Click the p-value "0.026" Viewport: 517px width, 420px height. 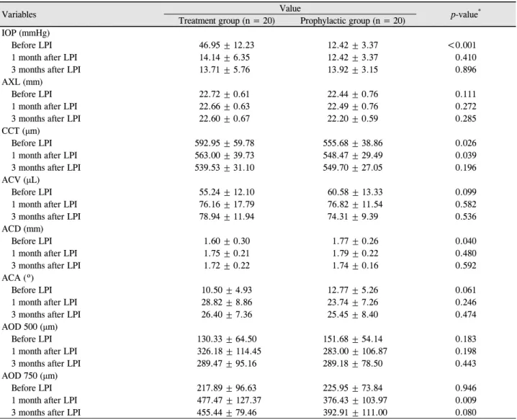coord(466,143)
